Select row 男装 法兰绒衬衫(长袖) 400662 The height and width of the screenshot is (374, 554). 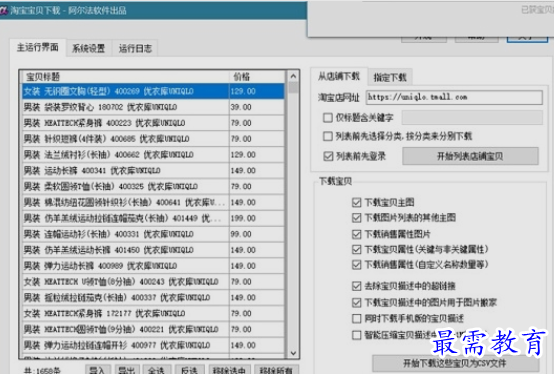point(153,155)
